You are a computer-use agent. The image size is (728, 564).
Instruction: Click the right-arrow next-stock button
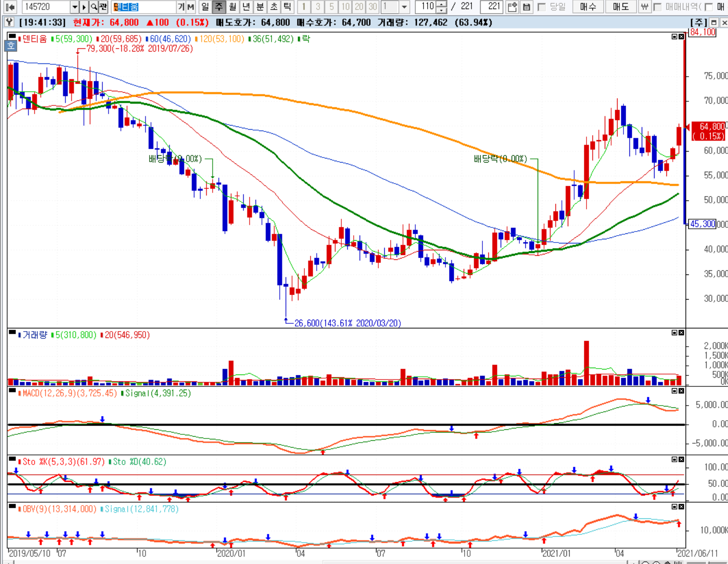tap(84, 7)
